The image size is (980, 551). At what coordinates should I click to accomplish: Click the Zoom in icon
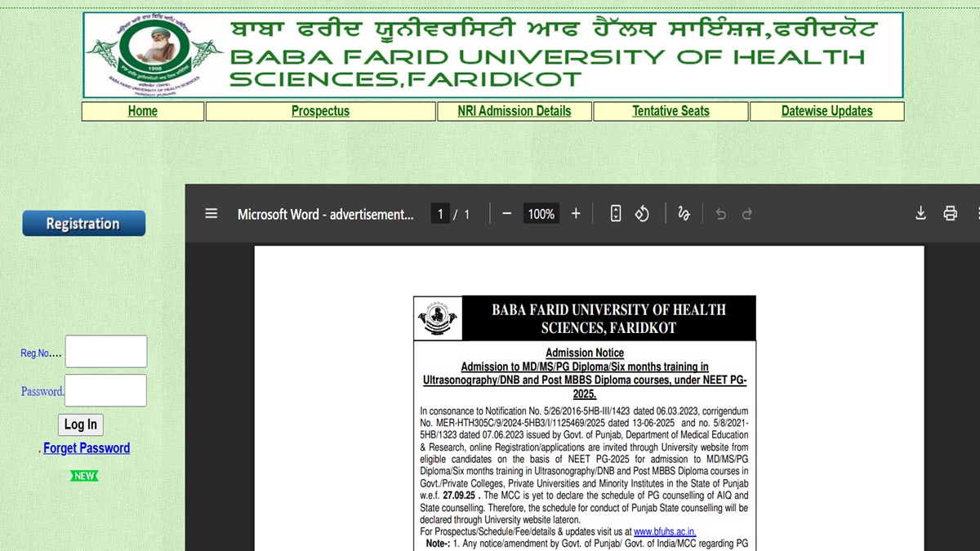coord(576,213)
